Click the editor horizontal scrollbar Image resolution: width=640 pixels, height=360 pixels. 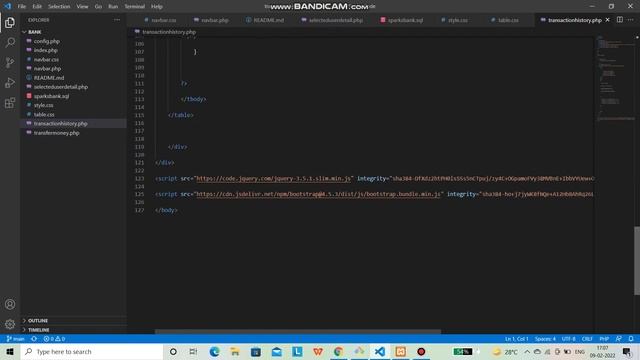298,331
